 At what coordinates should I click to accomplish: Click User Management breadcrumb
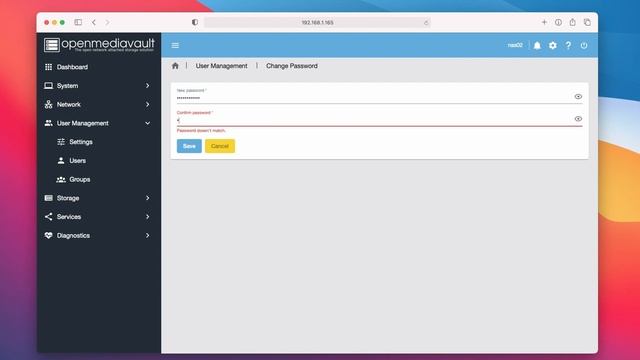click(221, 66)
